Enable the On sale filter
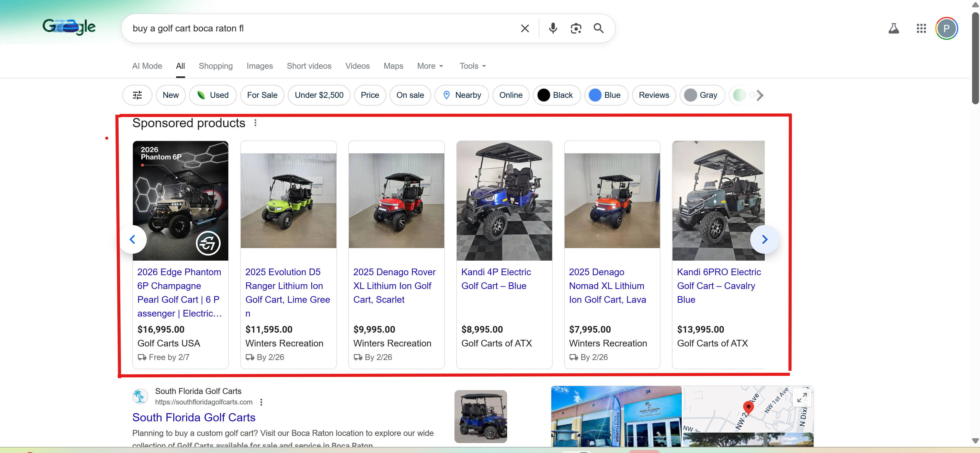 coord(410,95)
